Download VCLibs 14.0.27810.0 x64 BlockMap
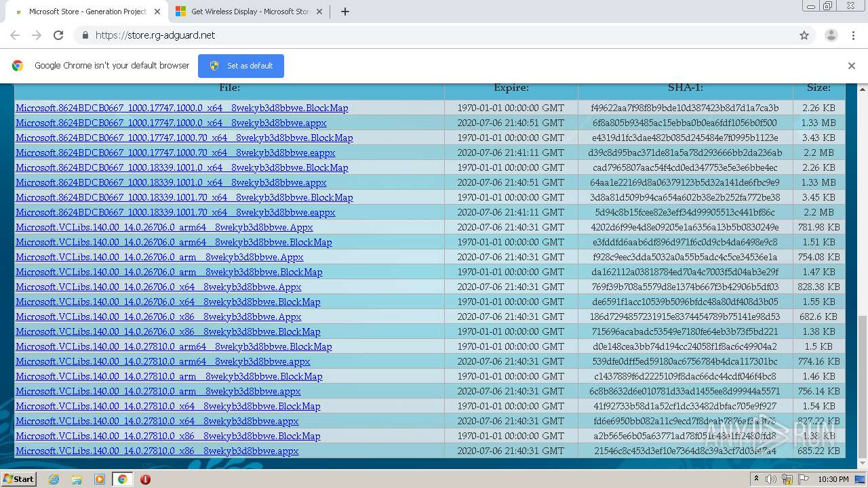This screenshot has height=488, width=868. [168, 406]
